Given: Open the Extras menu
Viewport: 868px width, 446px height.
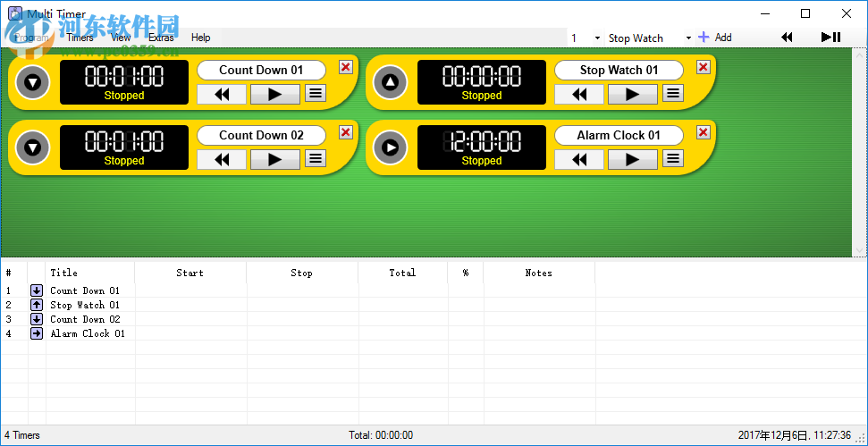Looking at the screenshot, I should click(161, 38).
